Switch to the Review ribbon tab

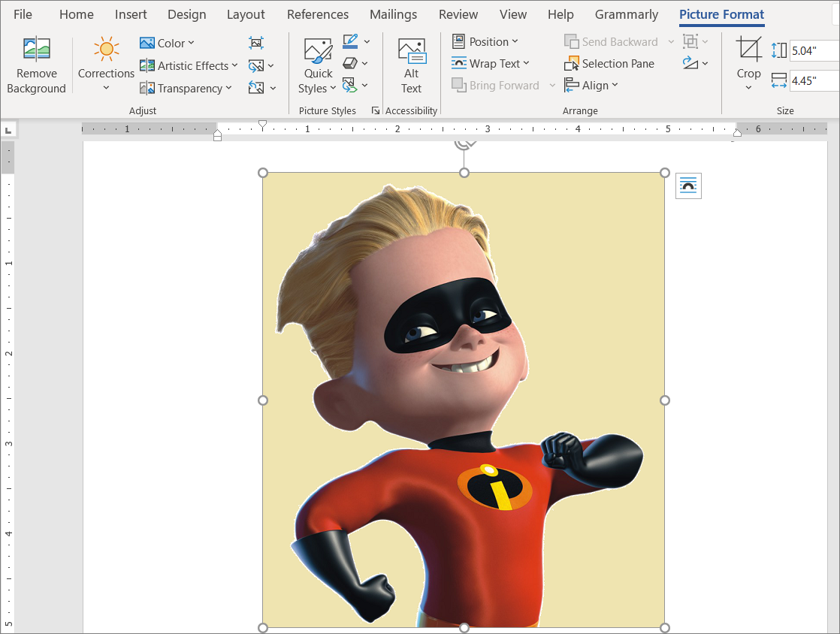tap(458, 14)
